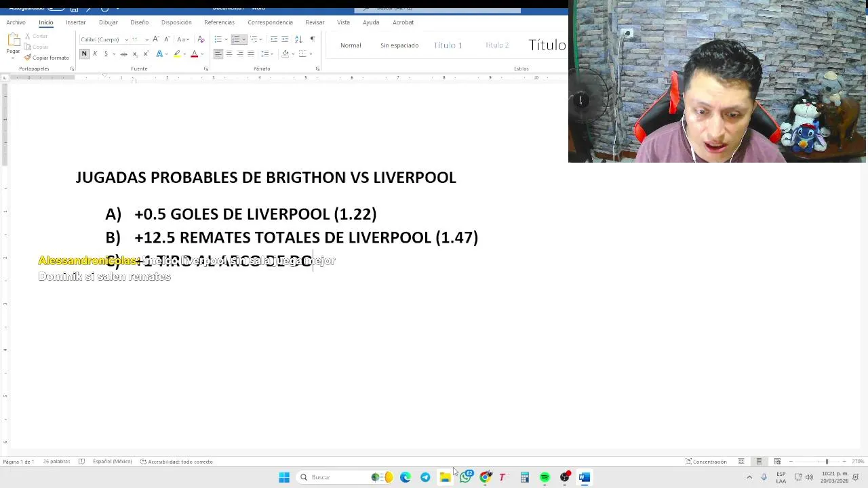Image resolution: width=868 pixels, height=488 pixels.
Task: Switch to the Insertar tab
Action: 76,22
